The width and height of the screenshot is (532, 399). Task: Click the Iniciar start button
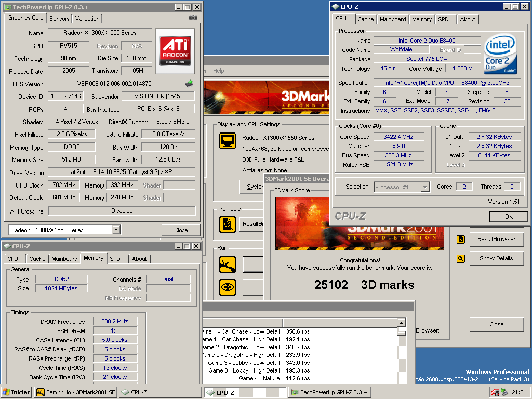17,392
